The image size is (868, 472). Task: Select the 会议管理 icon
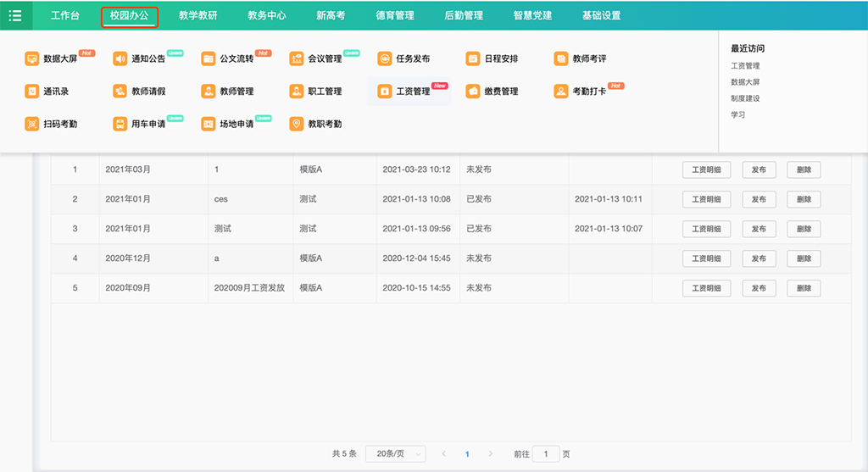pos(297,58)
